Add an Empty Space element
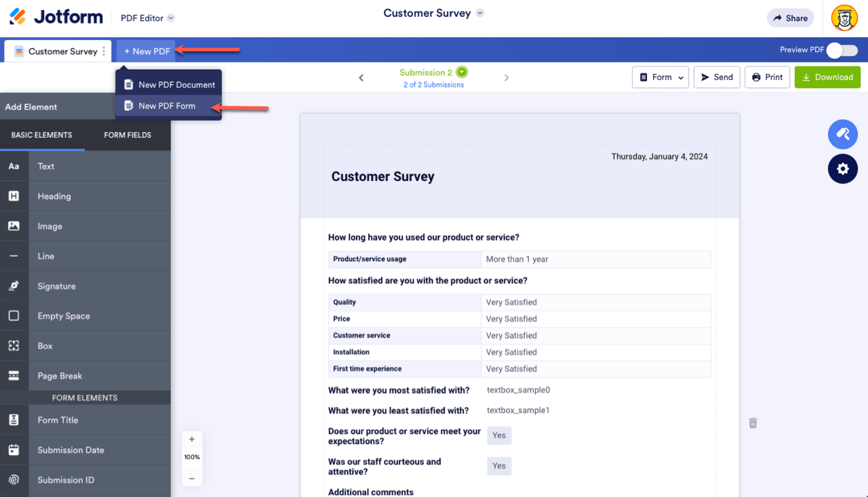The width and height of the screenshot is (868, 497). tap(85, 316)
